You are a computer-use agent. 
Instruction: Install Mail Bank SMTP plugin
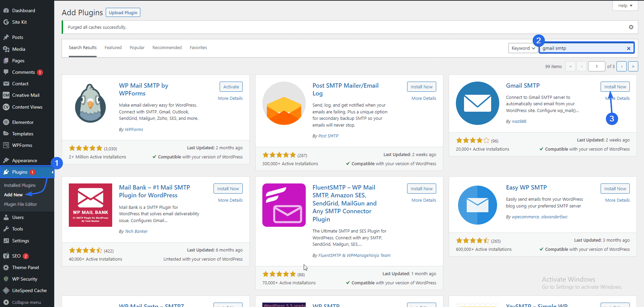[x=228, y=189]
